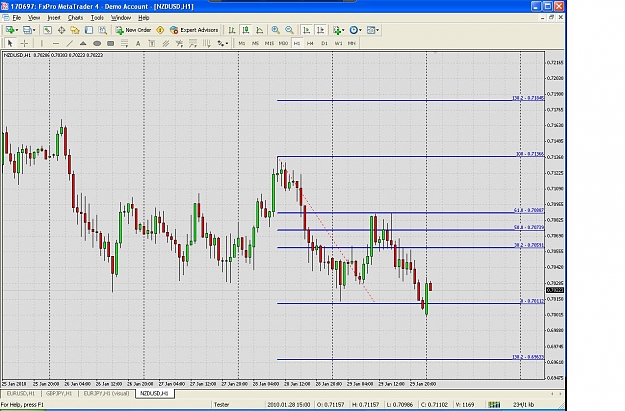The width and height of the screenshot is (625, 411).
Task: Click the chart tabs scroll-left arrow
Action: [x=552, y=394]
